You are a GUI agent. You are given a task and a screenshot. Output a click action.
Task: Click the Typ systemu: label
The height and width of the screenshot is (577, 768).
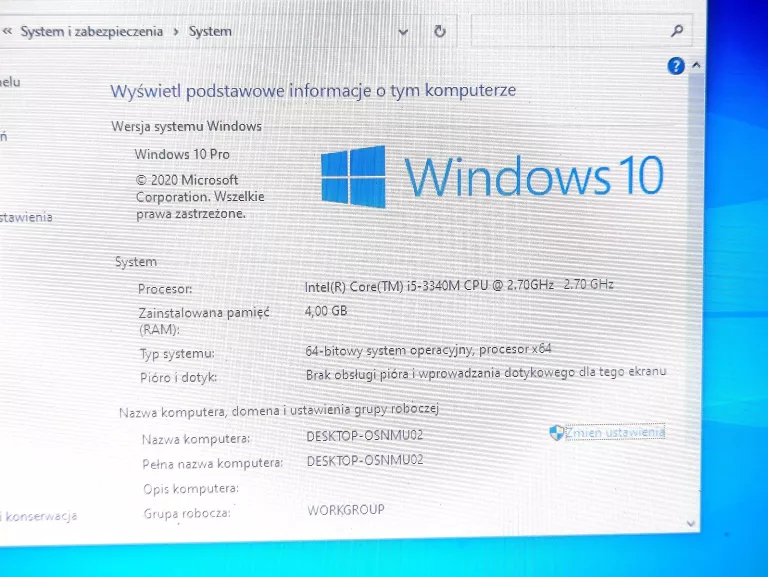click(177, 354)
